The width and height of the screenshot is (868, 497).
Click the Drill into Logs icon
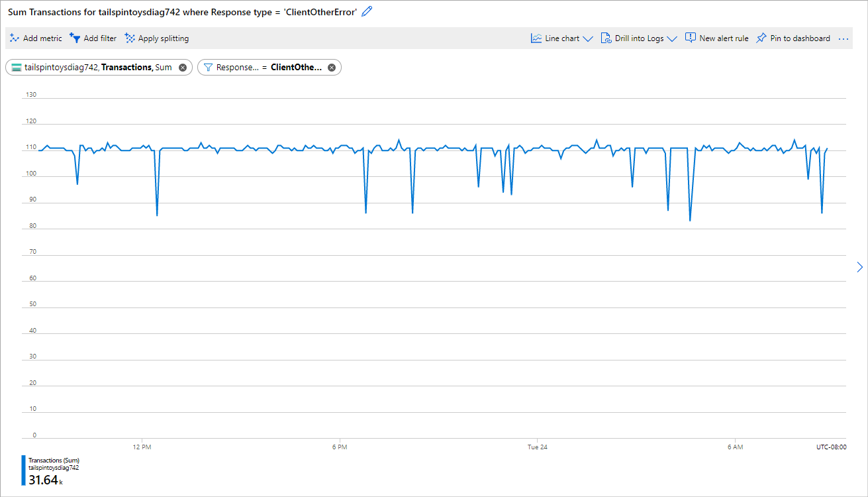pos(606,38)
